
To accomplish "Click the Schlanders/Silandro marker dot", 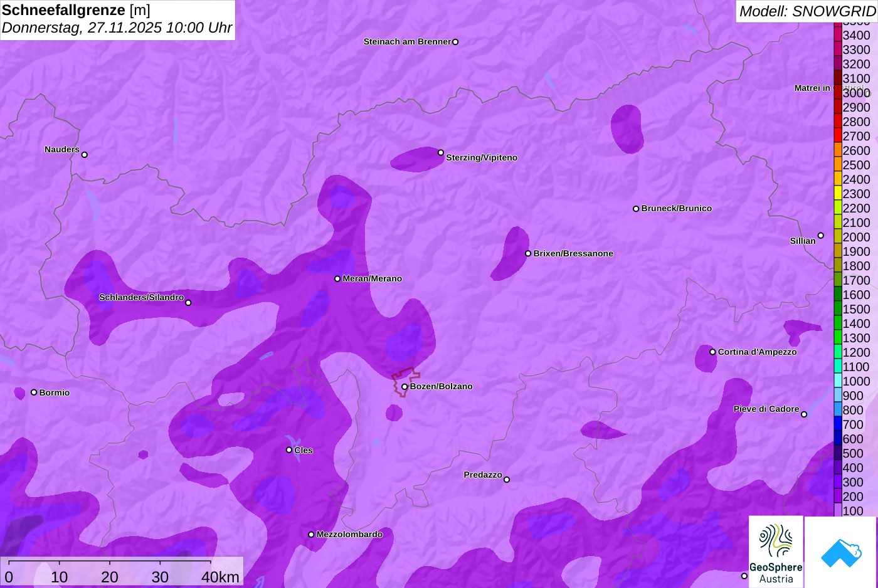I will (x=188, y=303).
